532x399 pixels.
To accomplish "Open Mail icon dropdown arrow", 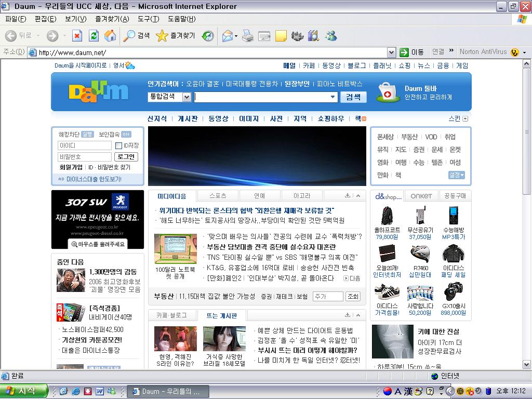I will click(x=236, y=36).
